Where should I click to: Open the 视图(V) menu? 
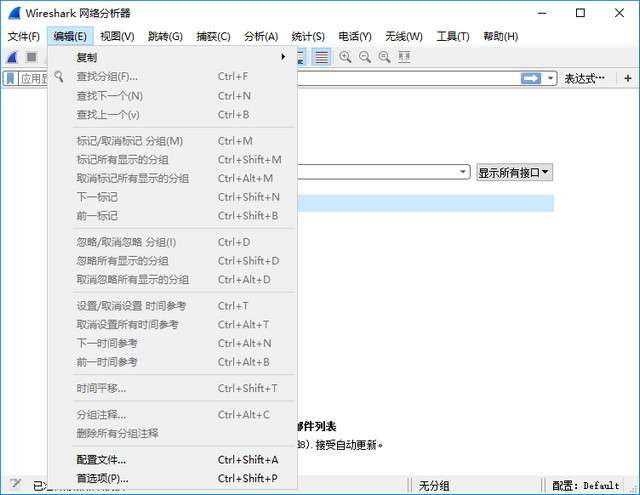point(117,36)
